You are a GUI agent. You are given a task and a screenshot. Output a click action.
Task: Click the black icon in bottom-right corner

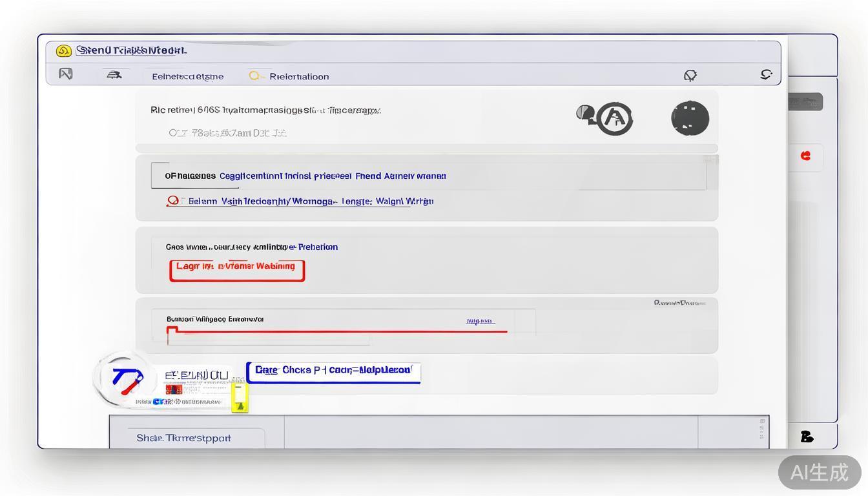pyautogui.click(x=807, y=437)
